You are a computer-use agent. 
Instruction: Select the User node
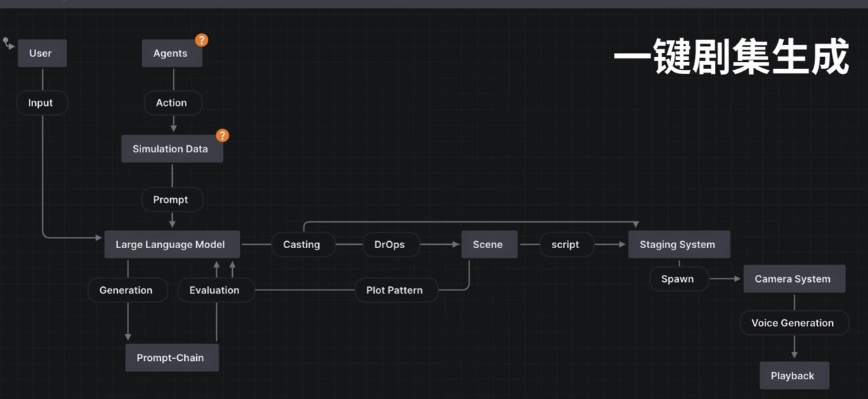(x=42, y=54)
